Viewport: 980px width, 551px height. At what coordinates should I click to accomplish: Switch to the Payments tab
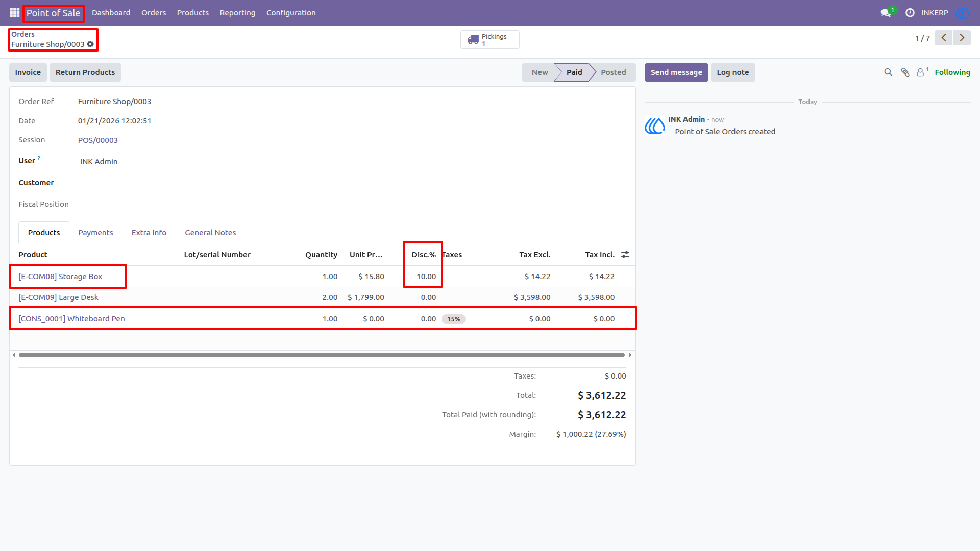[95, 233]
